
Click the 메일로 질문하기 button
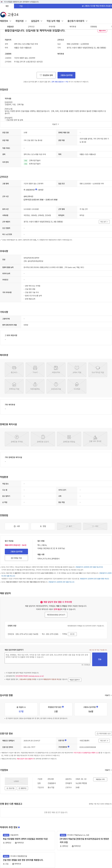point(75,680)
